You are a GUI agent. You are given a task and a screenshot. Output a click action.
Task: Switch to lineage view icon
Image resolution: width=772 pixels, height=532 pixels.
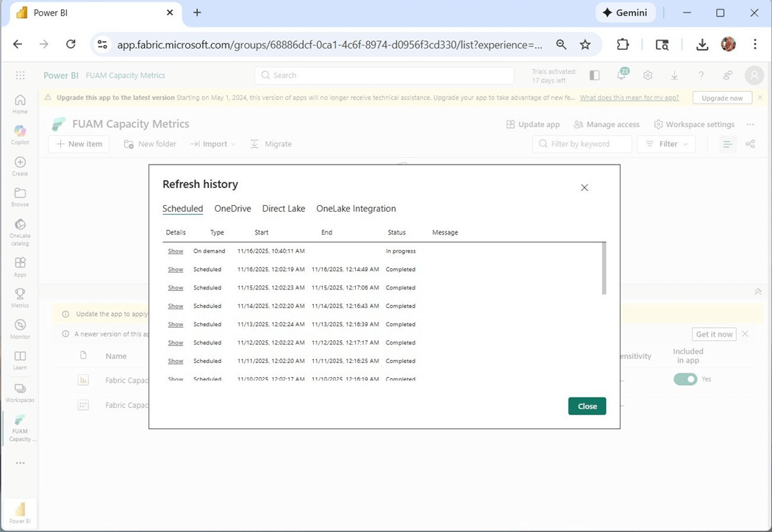[751, 144]
